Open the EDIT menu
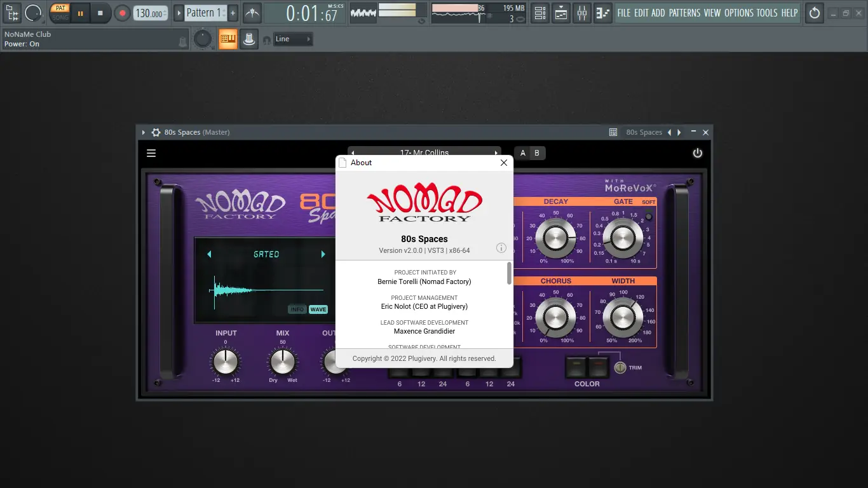This screenshot has width=868, height=488. 642,13
